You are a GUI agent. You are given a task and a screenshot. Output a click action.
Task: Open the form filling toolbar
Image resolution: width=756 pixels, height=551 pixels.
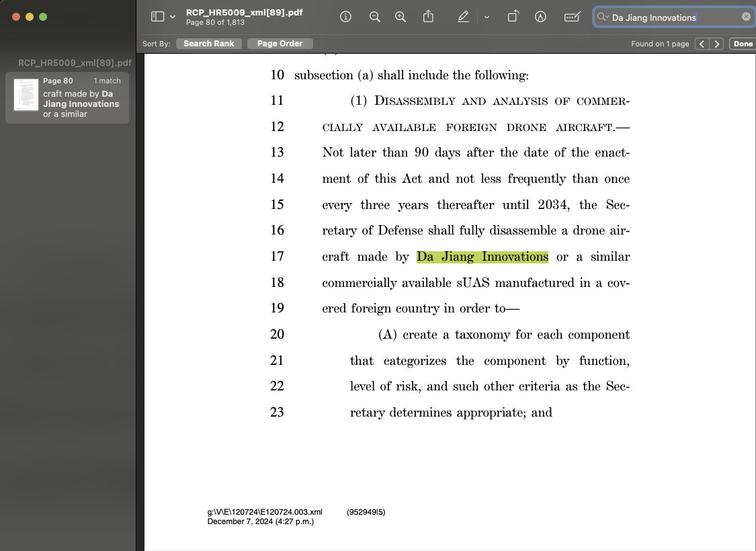point(573,17)
